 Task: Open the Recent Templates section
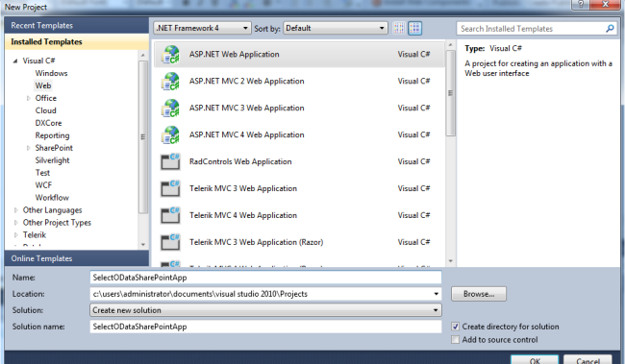click(x=77, y=26)
